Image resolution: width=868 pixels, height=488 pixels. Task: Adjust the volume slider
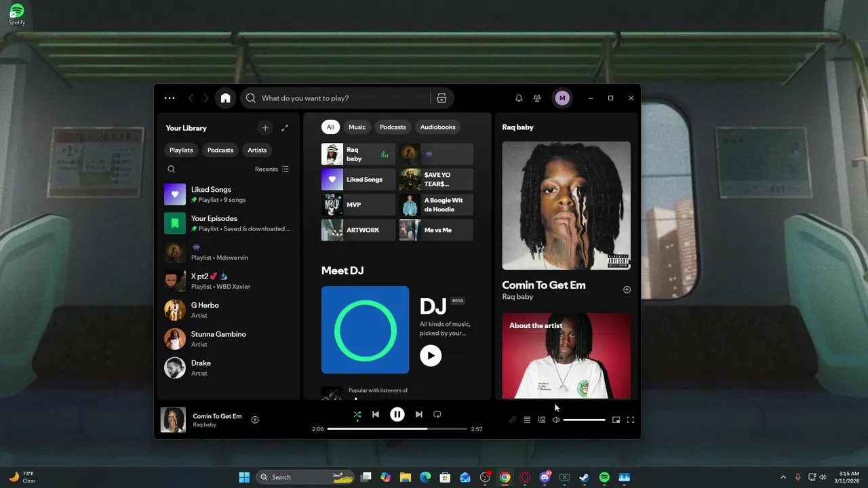tap(585, 420)
